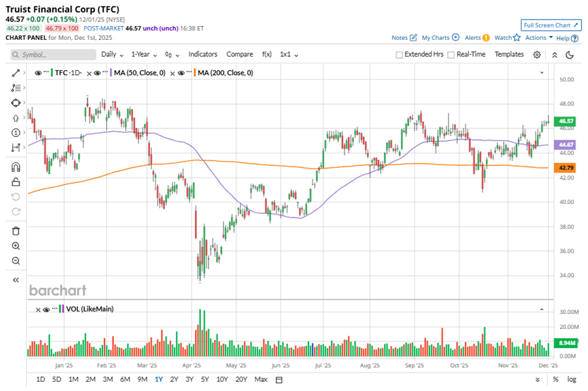The image size is (588, 391).
Task: Zoom out of the chart
Action: click(x=16, y=261)
